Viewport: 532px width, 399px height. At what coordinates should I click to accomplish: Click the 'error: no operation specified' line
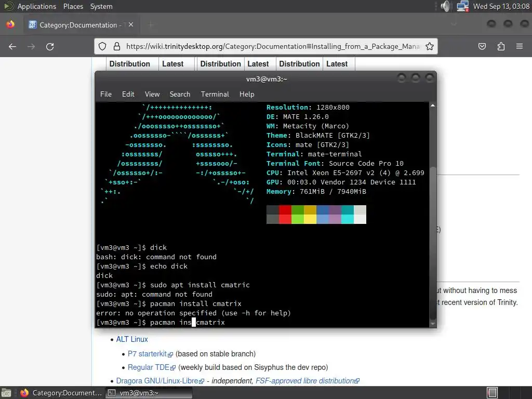tap(193, 313)
